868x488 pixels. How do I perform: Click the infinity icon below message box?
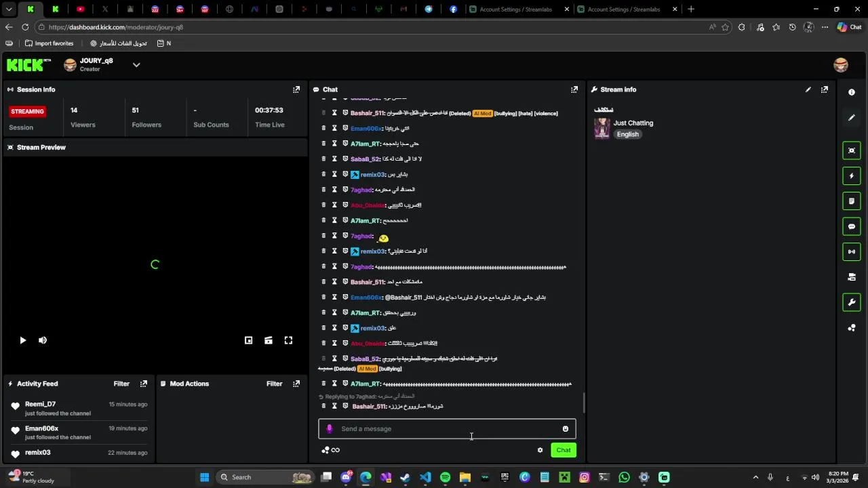(336, 450)
